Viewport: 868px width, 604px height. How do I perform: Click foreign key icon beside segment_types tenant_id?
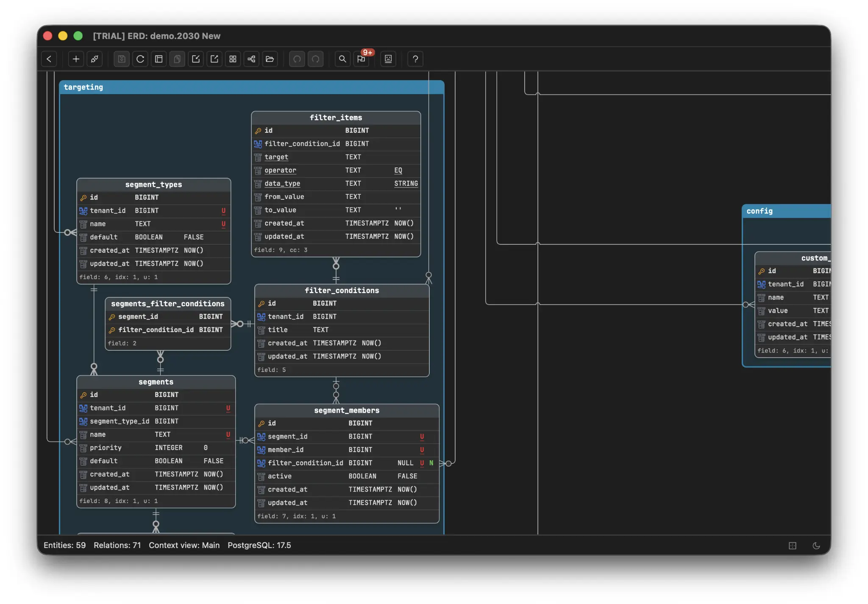coord(83,211)
